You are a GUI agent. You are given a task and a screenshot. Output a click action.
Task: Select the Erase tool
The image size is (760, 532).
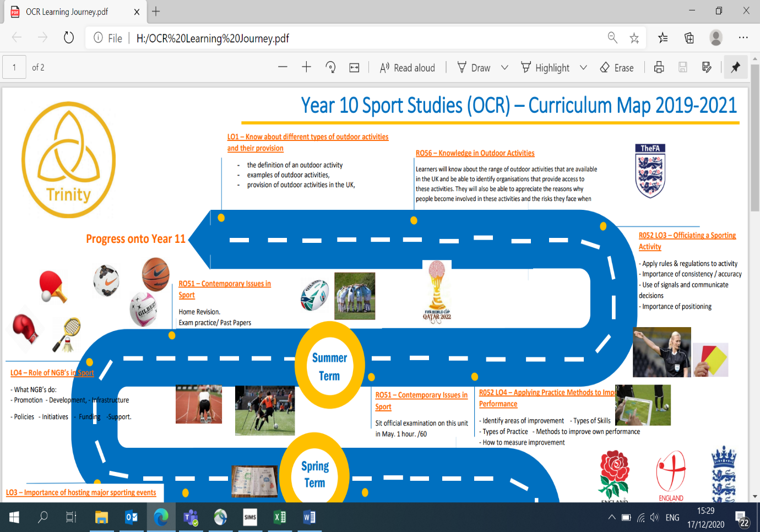click(617, 68)
